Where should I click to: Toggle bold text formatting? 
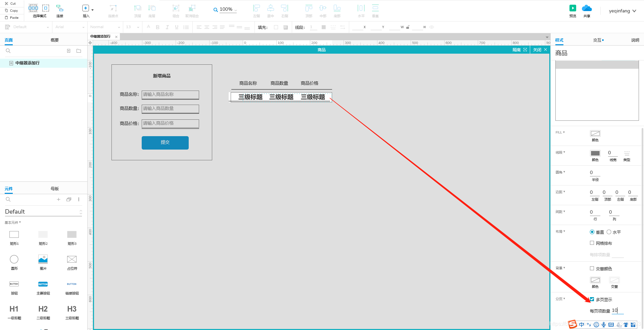(x=157, y=27)
